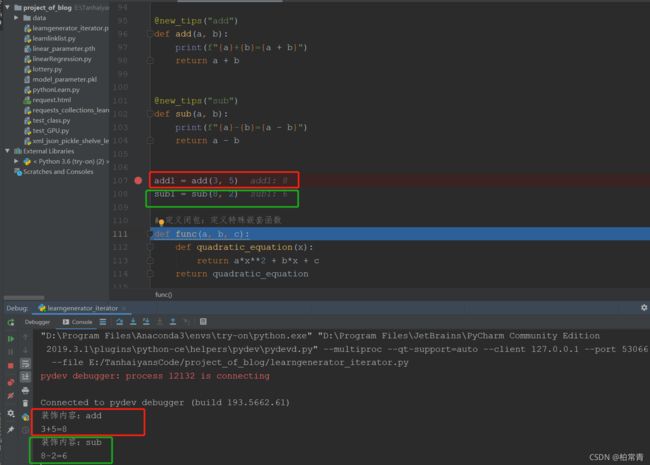Click the Run to Cursor icon
Image resolution: width=650 pixels, height=465 pixels.
187,322
